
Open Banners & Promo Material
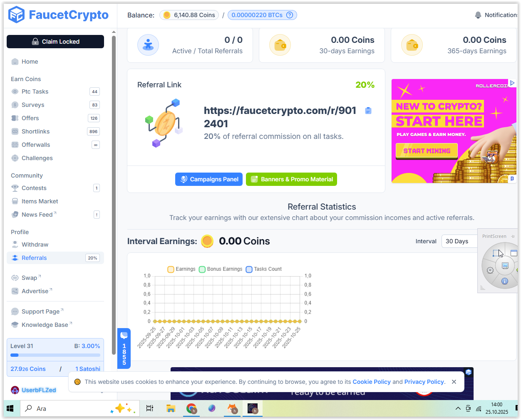click(x=291, y=179)
